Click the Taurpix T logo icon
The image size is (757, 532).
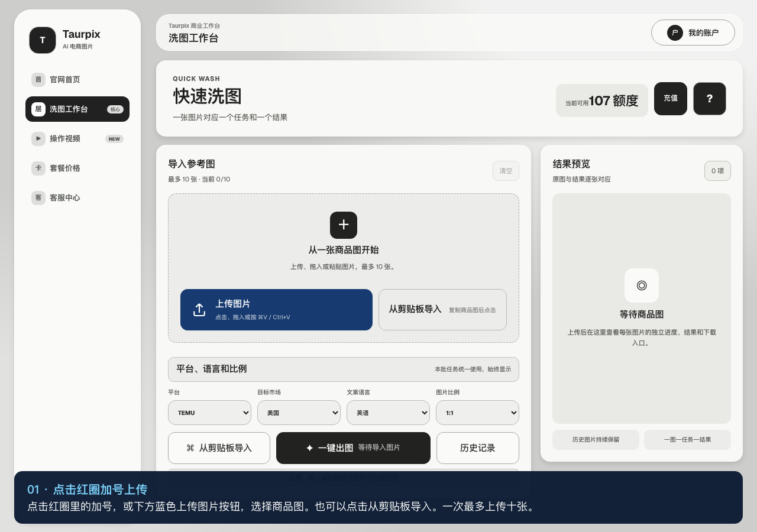pyautogui.click(x=43, y=40)
